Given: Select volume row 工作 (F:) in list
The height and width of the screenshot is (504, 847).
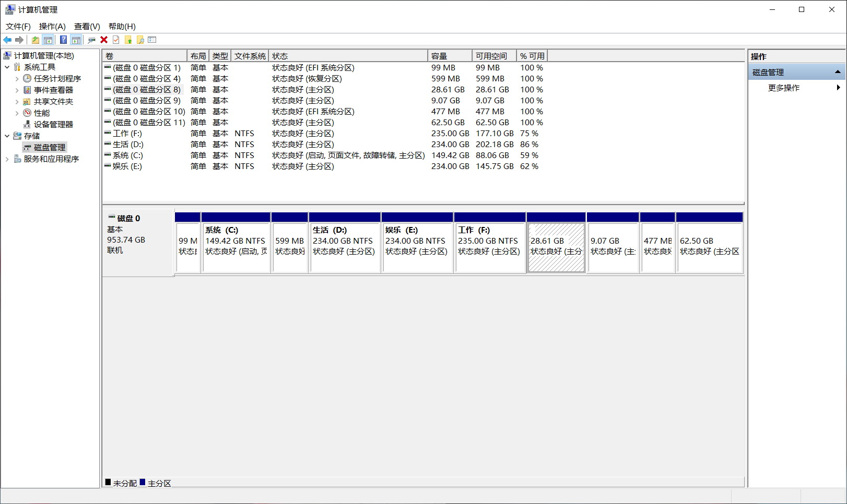Looking at the screenshot, I should (324, 133).
